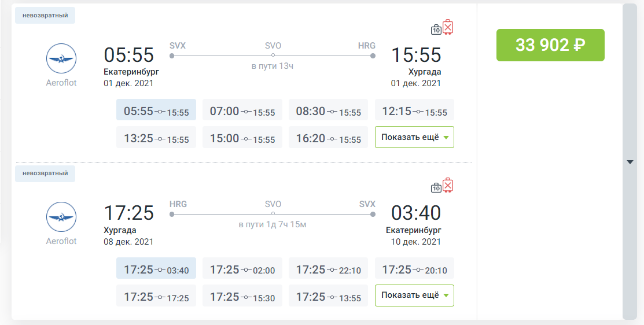Screen dimensions: 644x325
Task: Select the 15:00 – 15:55 outbound option
Action: [242, 138]
